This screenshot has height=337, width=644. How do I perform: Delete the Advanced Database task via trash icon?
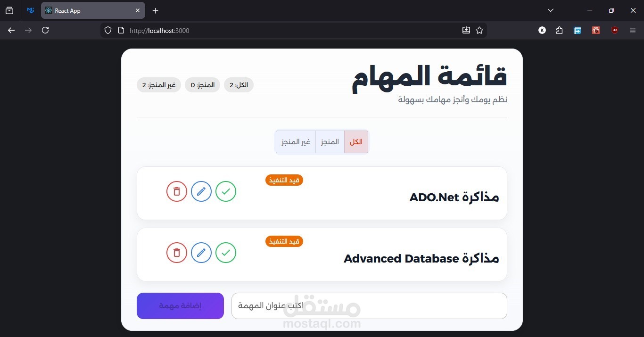coord(177,253)
